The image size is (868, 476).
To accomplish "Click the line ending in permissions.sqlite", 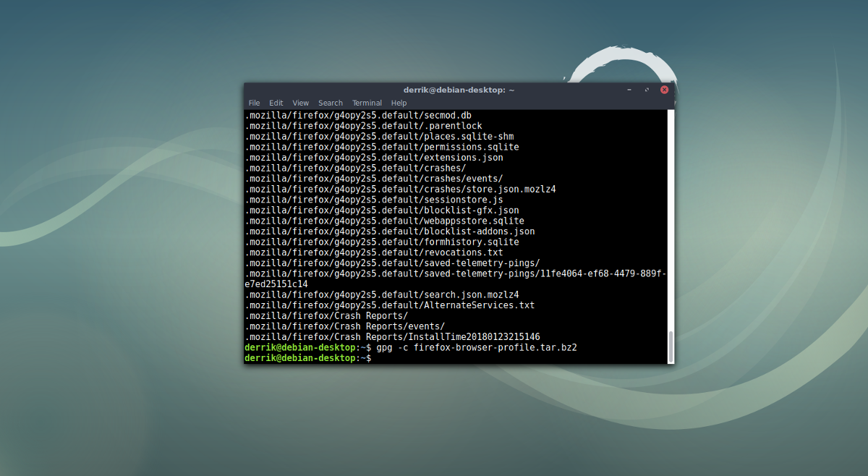I will [382, 147].
